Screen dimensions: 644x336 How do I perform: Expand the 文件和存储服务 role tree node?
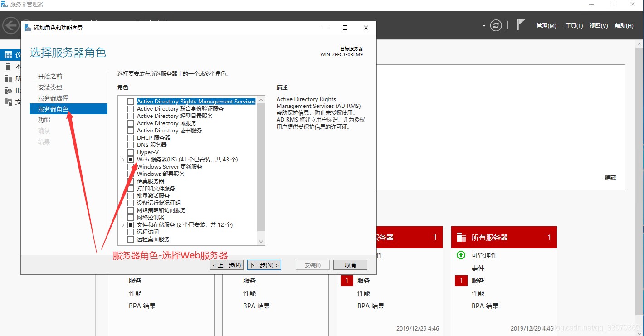[x=123, y=225]
